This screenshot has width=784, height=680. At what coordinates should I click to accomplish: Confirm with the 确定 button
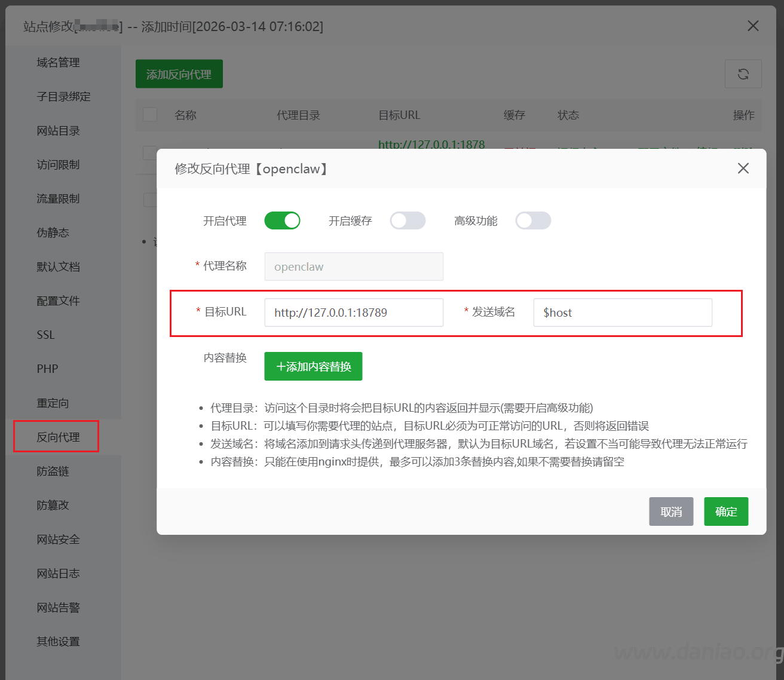click(725, 511)
